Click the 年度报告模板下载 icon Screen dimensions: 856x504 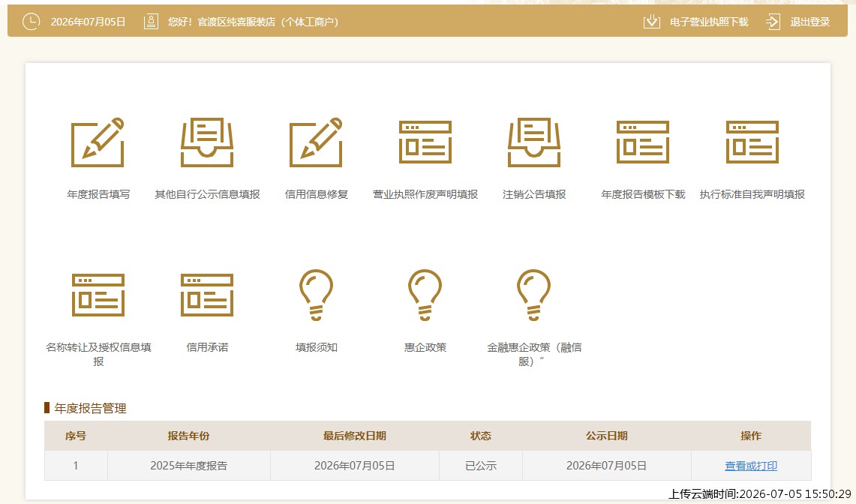[642, 142]
